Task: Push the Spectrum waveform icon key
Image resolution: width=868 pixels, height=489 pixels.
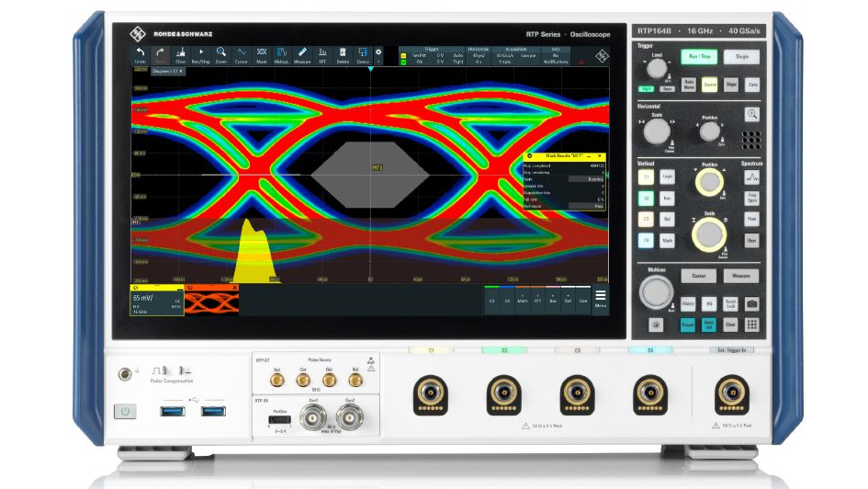Action: (x=751, y=177)
